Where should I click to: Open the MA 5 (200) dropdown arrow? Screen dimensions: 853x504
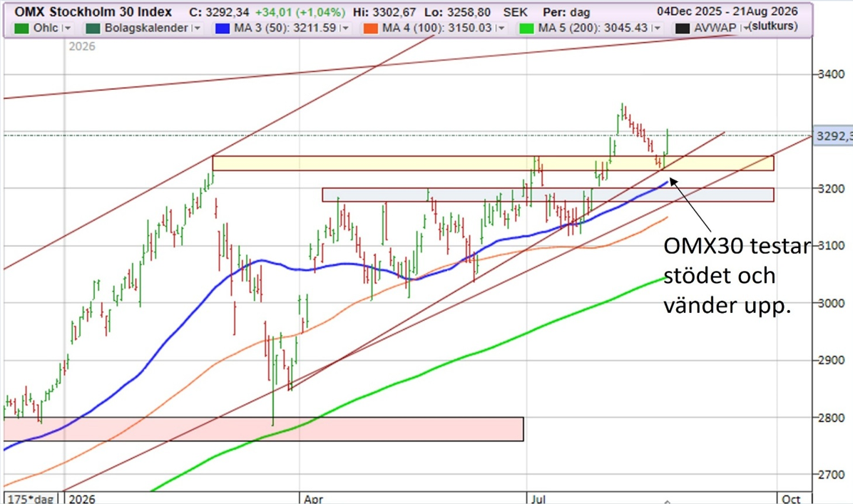tap(657, 29)
